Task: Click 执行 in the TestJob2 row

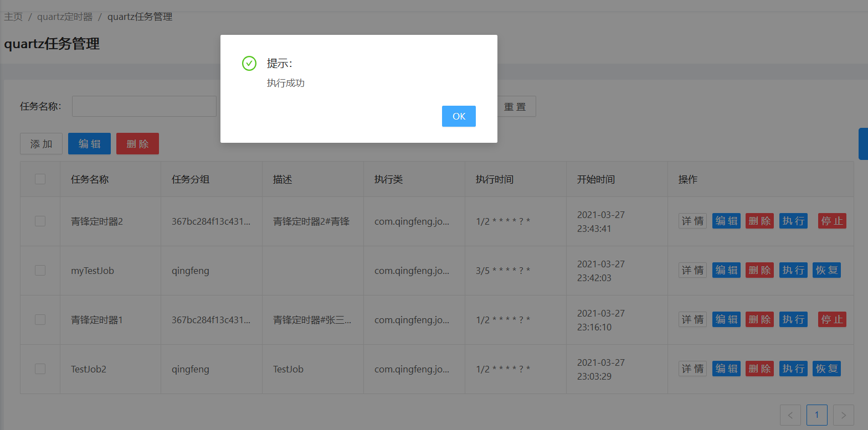Action: 793,369
